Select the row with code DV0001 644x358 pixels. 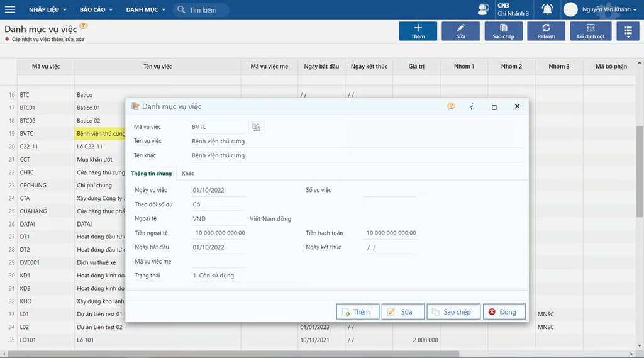coord(30,262)
